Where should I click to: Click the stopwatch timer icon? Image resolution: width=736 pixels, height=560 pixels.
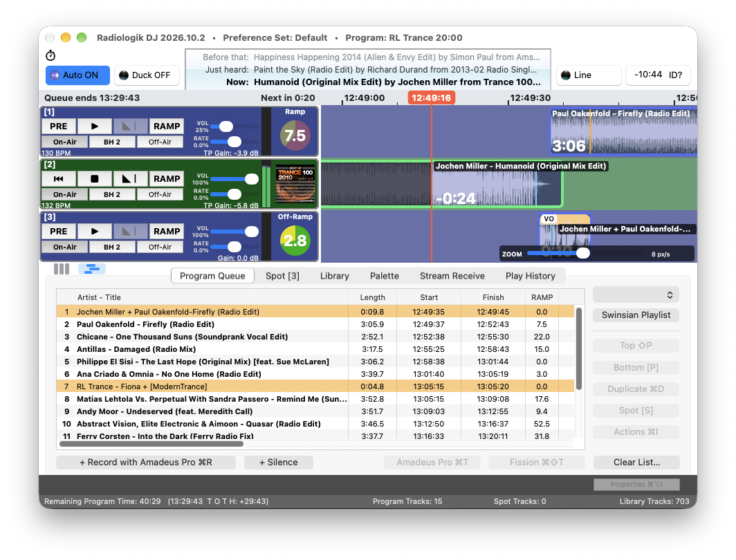tap(50, 56)
